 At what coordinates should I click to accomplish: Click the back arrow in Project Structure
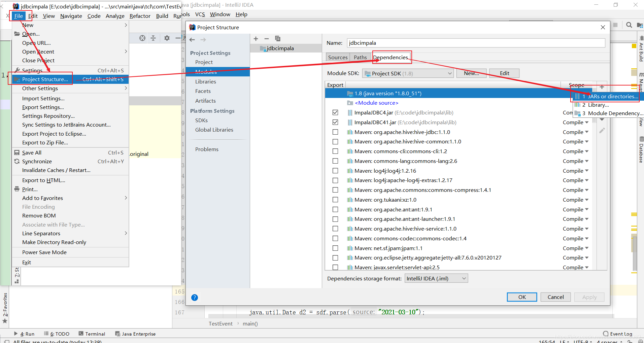(x=192, y=40)
